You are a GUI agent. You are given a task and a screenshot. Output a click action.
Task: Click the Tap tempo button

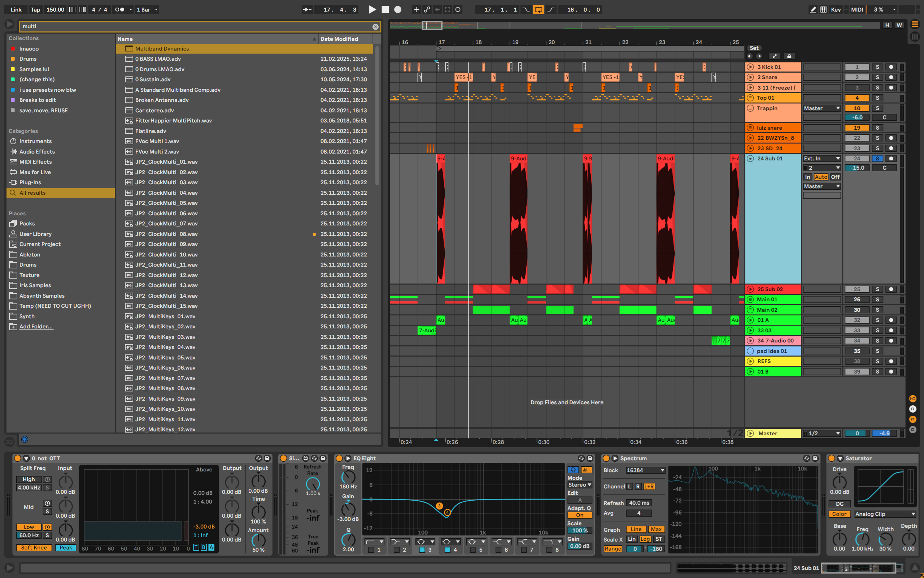pos(35,9)
